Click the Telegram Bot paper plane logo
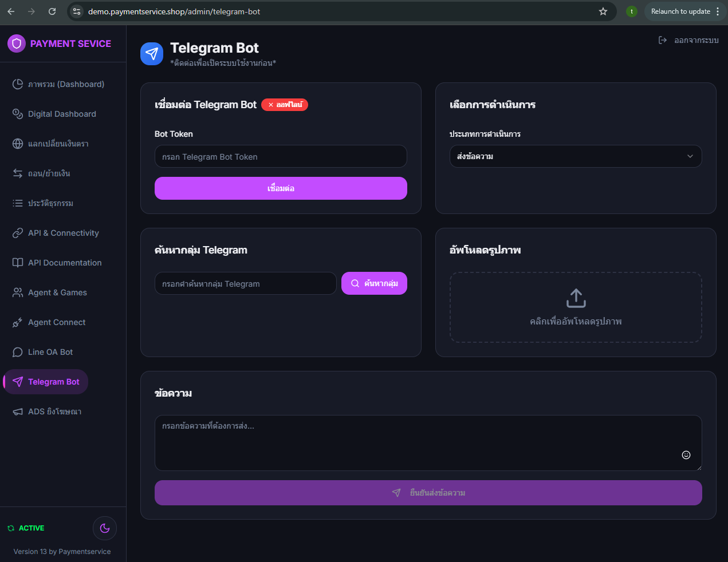This screenshot has height=562, width=728. 152,54
